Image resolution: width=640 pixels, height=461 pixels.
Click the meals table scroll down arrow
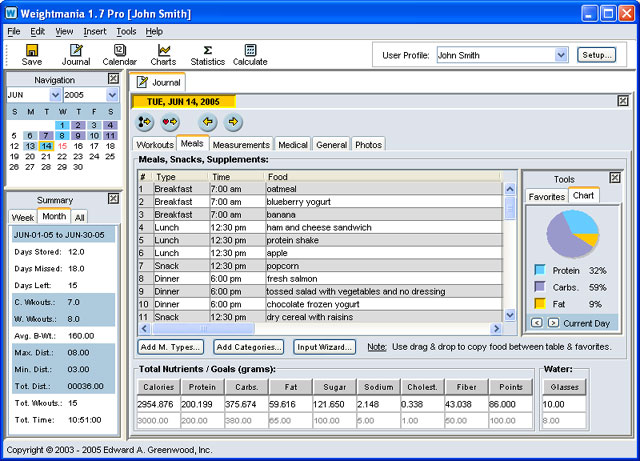click(510, 315)
